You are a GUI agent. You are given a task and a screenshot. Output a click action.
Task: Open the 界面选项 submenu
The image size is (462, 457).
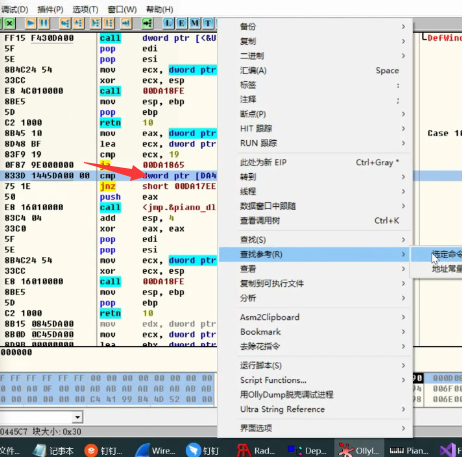(315, 428)
